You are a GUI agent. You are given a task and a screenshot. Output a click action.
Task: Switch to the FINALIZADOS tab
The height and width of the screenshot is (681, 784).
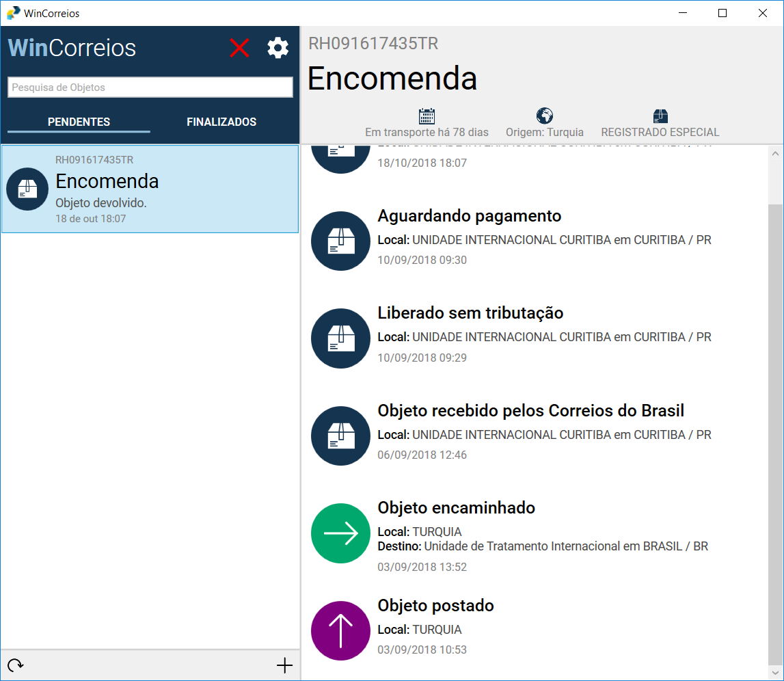point(221,122)
